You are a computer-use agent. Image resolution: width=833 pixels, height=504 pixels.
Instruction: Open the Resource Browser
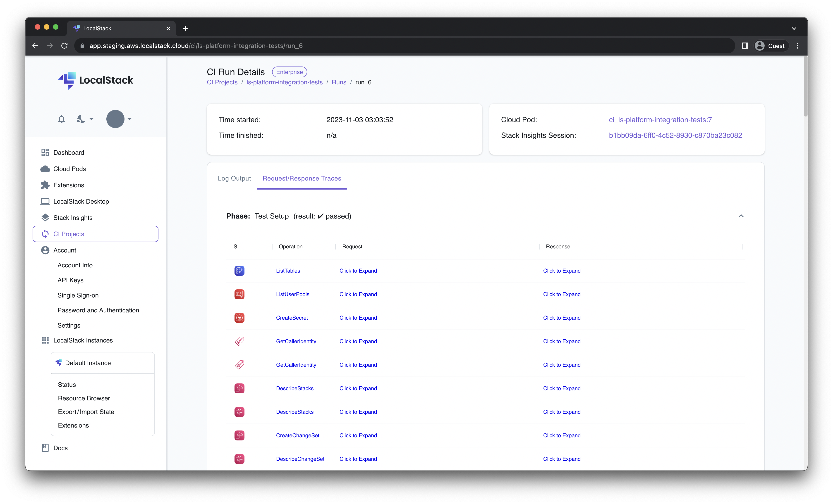point(84,398)
